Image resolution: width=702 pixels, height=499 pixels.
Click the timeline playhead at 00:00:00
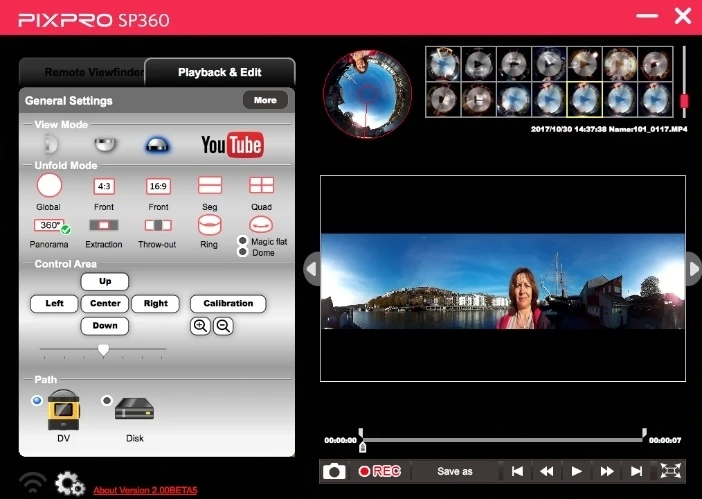coord(362,446)
